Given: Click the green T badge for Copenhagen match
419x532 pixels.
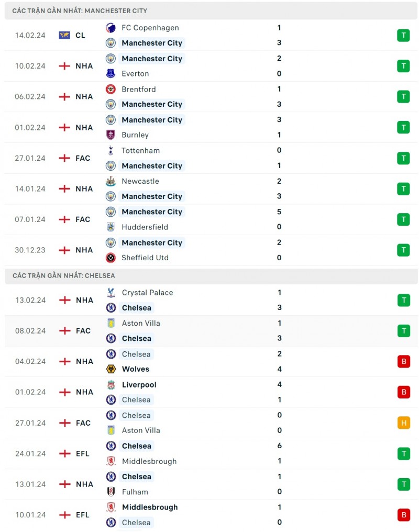Looking at the screenshot, I should 403,35.
